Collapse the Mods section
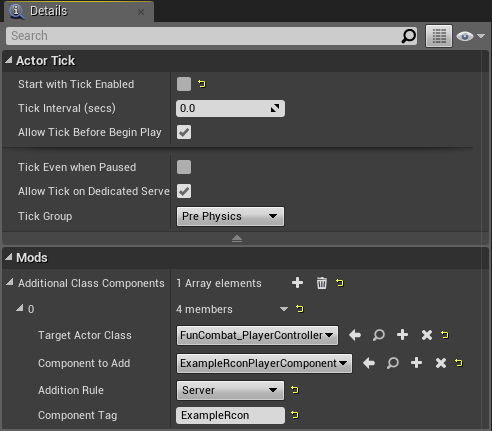Screen dimensions: 492x431 click(9, 257)
